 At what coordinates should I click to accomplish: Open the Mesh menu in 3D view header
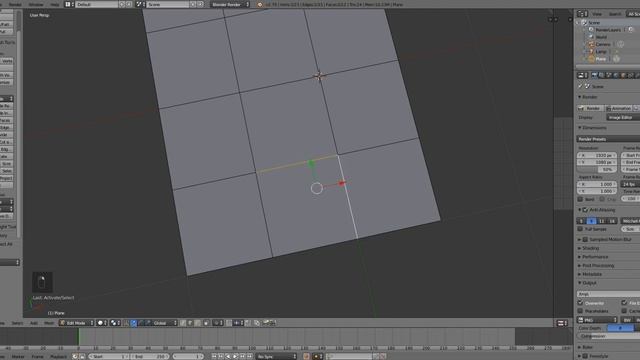click(49, 323)
